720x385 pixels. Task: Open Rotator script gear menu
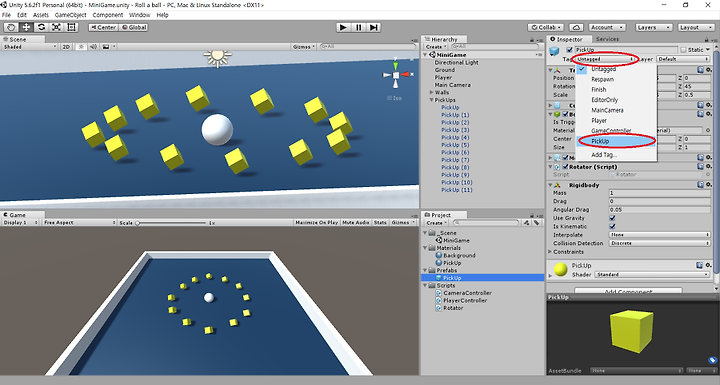pyautogui.click(x=709, y=166)
